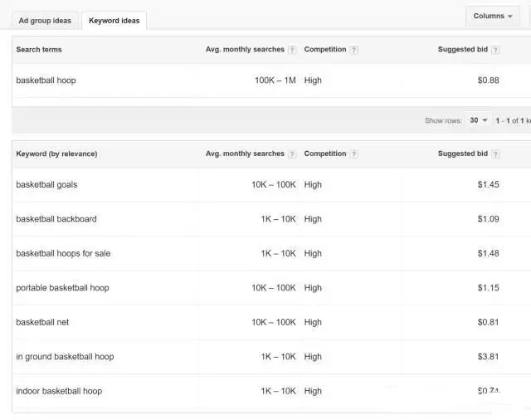Select the indoor basketball hoop keyword row
Screen dimensions: 531x420
[59, 391]
